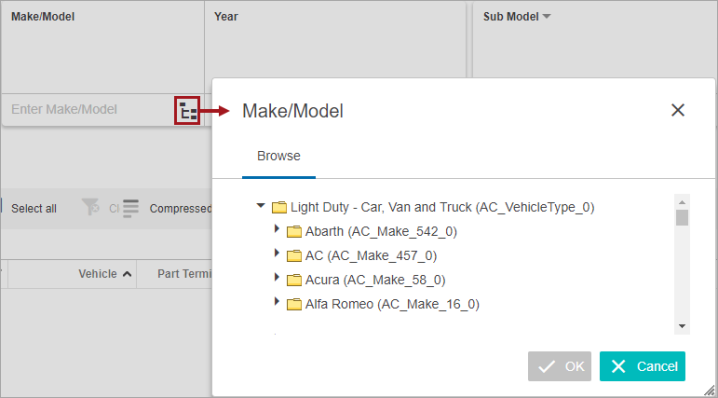Click the compressed view lines icon
Viewport: 718px width, 398px height.
tap(131, 208)
